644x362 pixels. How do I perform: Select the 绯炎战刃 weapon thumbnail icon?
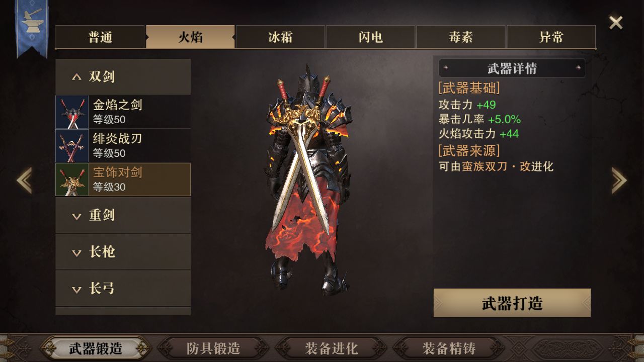(72, 146)
